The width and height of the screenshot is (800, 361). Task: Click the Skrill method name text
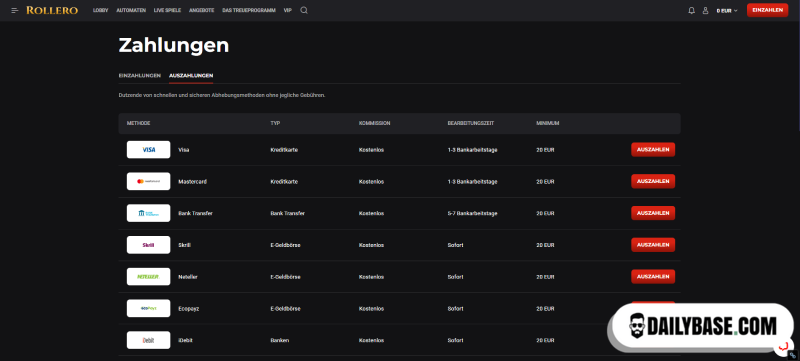[184, 245]
